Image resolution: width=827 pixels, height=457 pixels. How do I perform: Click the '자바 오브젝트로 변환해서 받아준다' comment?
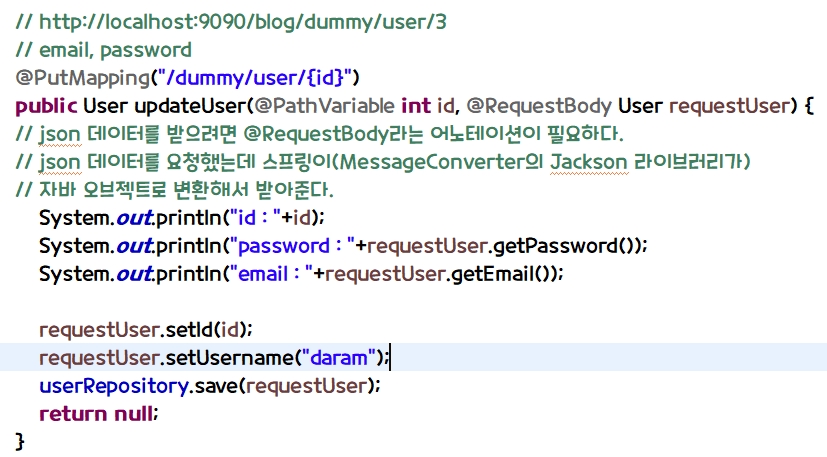pos(175,189)
